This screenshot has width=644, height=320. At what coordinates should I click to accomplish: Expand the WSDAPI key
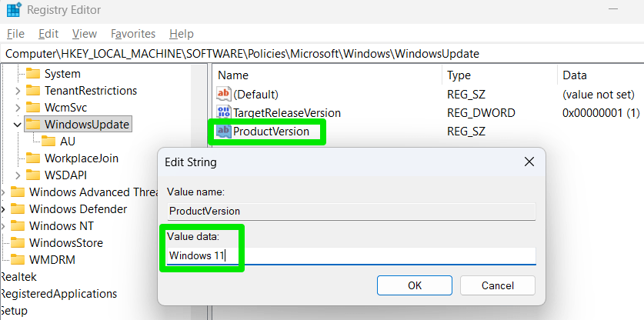click(x=18, y=175)
